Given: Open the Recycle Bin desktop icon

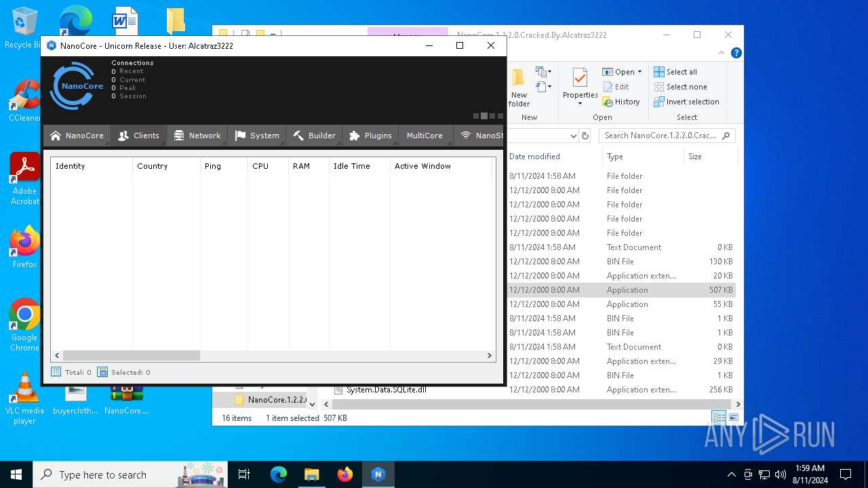Looking at the screenshot, I should pyautogui.click(x=22, y=28).
